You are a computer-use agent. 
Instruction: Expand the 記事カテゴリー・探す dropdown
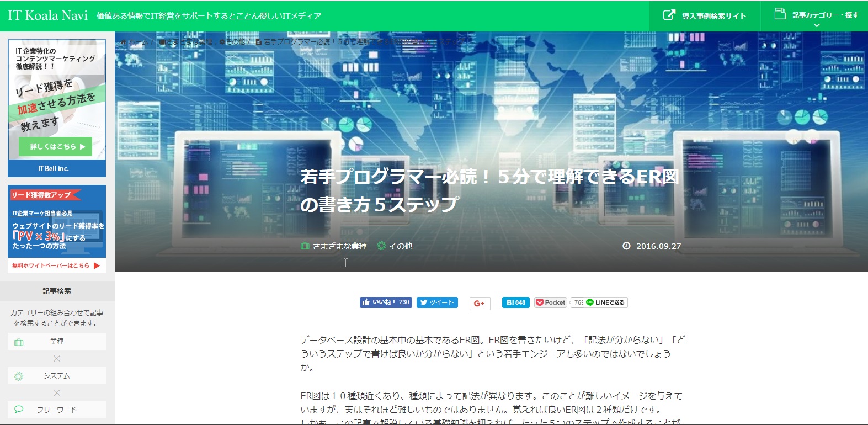click(816, 16)
